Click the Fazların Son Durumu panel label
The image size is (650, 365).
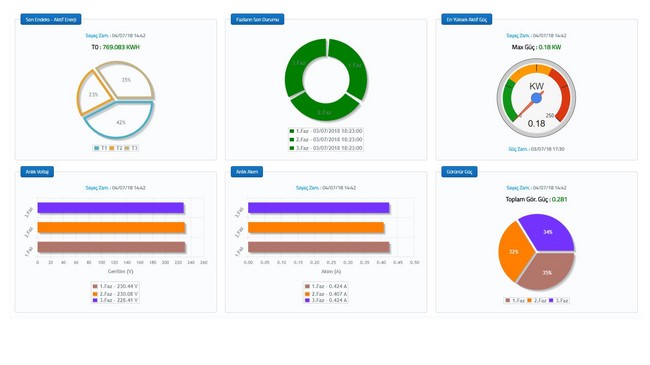(257, 19)
